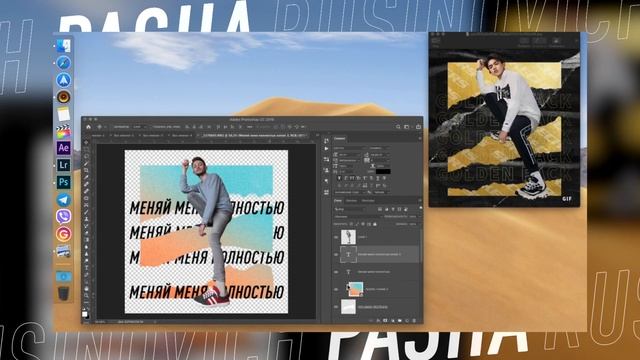Toggle visibility of the teal-orange gradient layer
640x360 pixels.
point(336,289)
